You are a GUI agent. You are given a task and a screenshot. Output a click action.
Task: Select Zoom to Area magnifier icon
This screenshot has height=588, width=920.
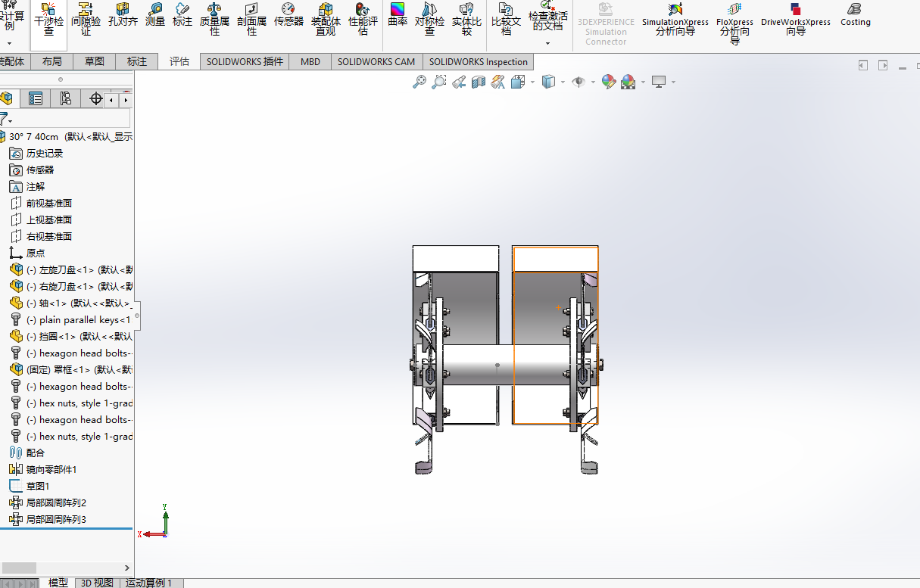click(x=439, y=82)
